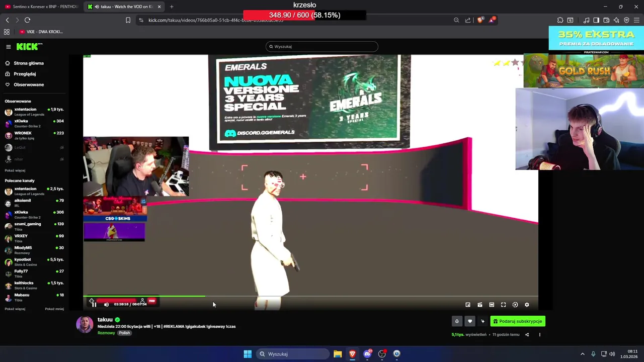Open recommended channel aikoiemil
The height and width of the screenshot is (362, 644).
tap(34, 203)
